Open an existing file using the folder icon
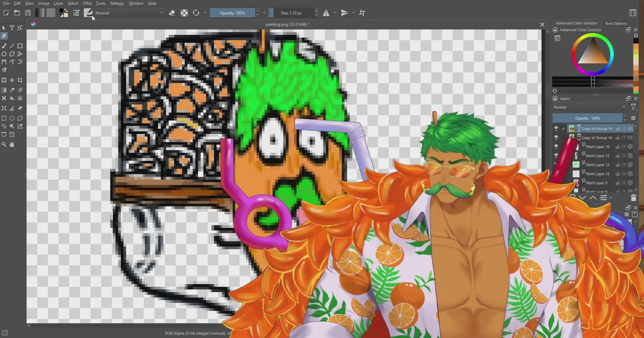This screenshot has height=338, width=644. tap(17, 13)
